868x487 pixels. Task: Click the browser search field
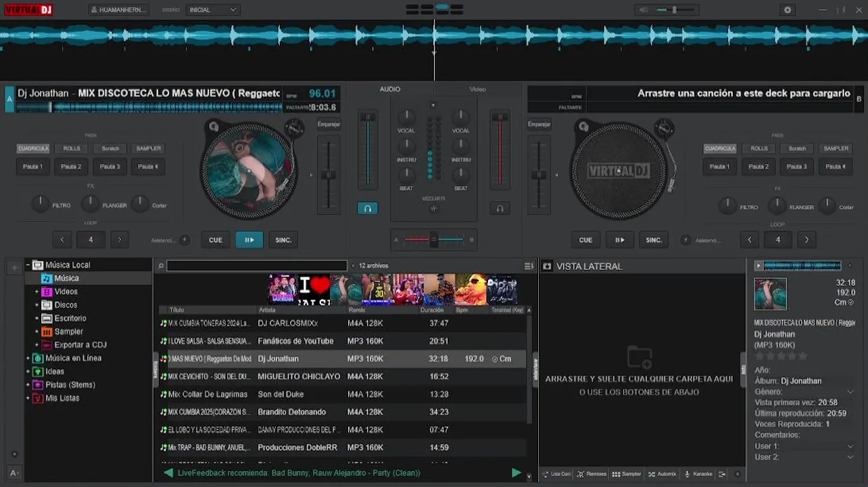pyautogui.click(x=257, y=266)
